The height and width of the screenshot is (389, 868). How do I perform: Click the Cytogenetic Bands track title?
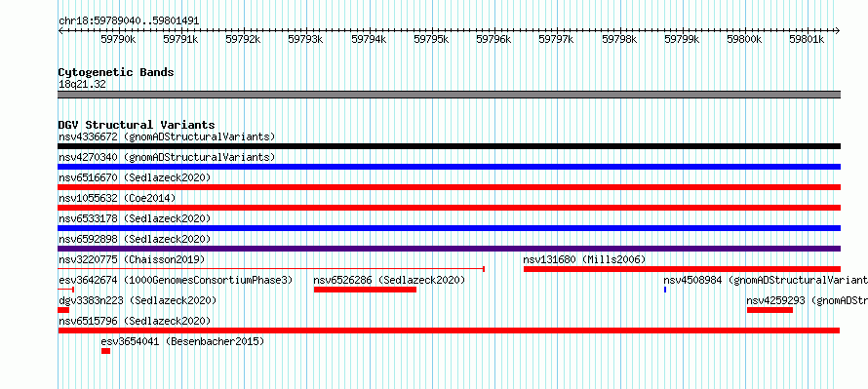(x=116, y=72)
